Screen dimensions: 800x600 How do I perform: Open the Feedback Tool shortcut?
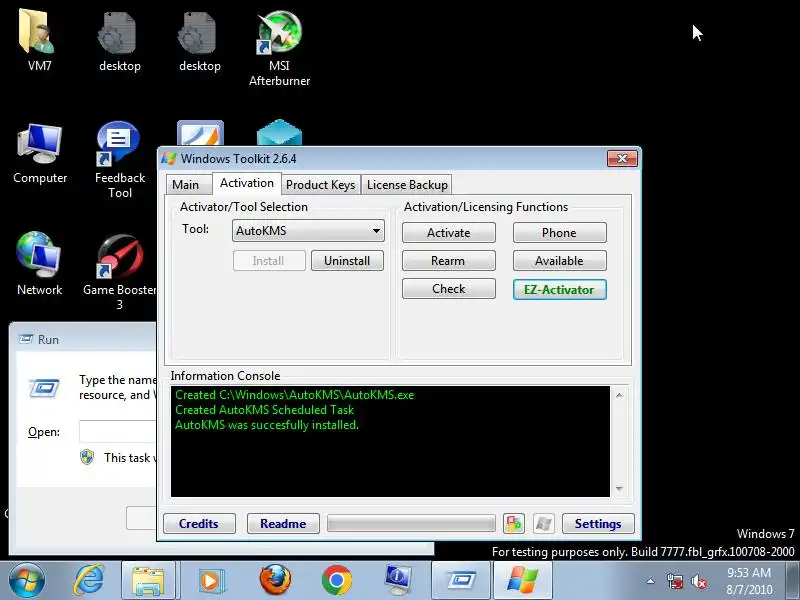pos(119,159)
